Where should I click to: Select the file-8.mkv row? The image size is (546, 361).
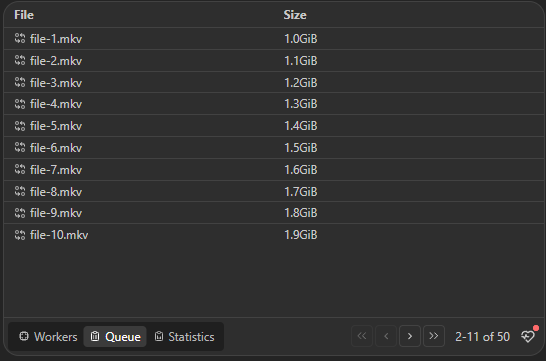(274, 191)
